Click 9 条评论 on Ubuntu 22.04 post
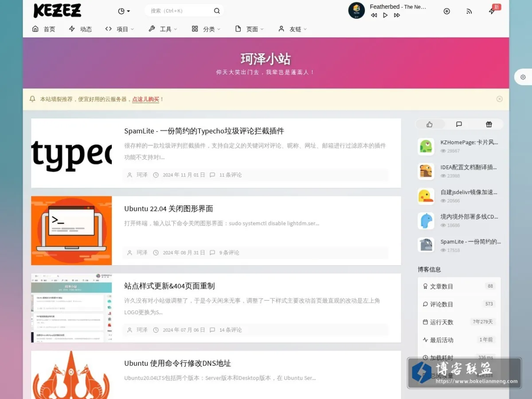This screenshot has height=399, width=532. pyautogui.click(x=229, y=253)
